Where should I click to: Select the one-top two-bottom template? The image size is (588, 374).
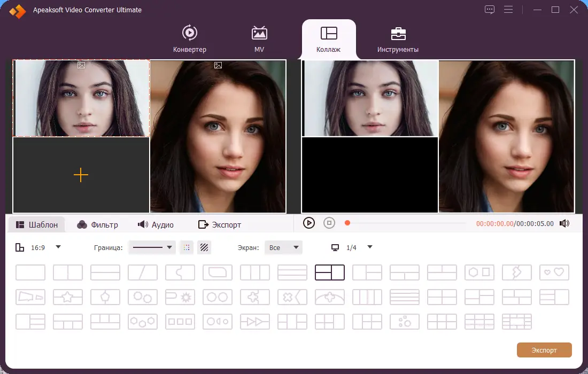pos(405,272)
